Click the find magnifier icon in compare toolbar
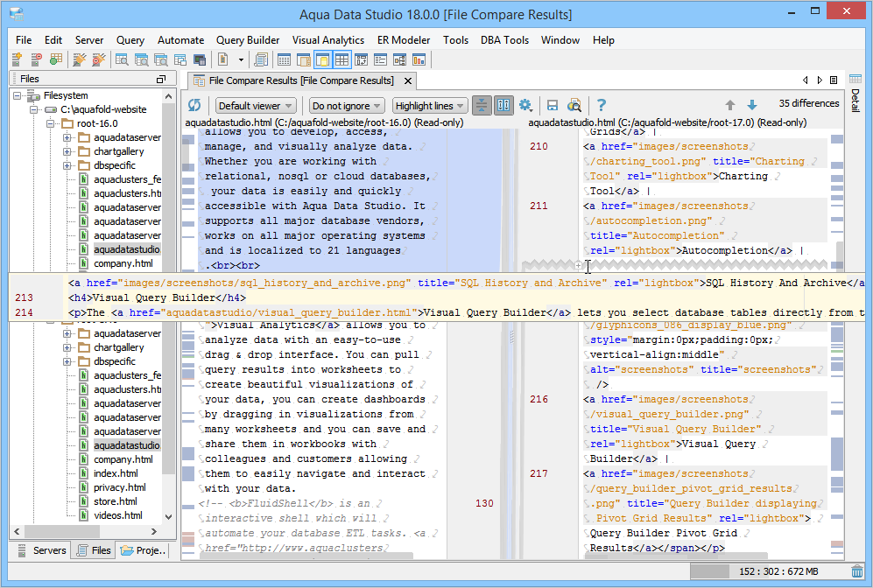The image size is (873, 588). point(574,105)
